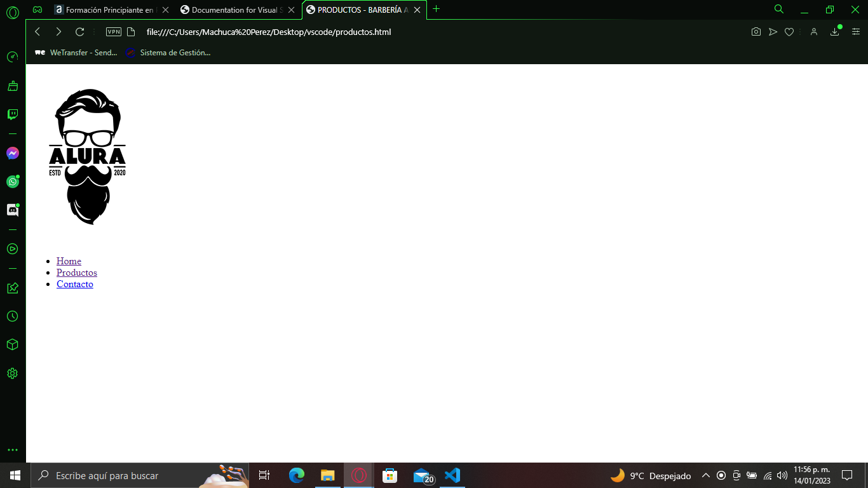Click the Windows taskbar search box
The image size is (868, 488).
point(140,475)
